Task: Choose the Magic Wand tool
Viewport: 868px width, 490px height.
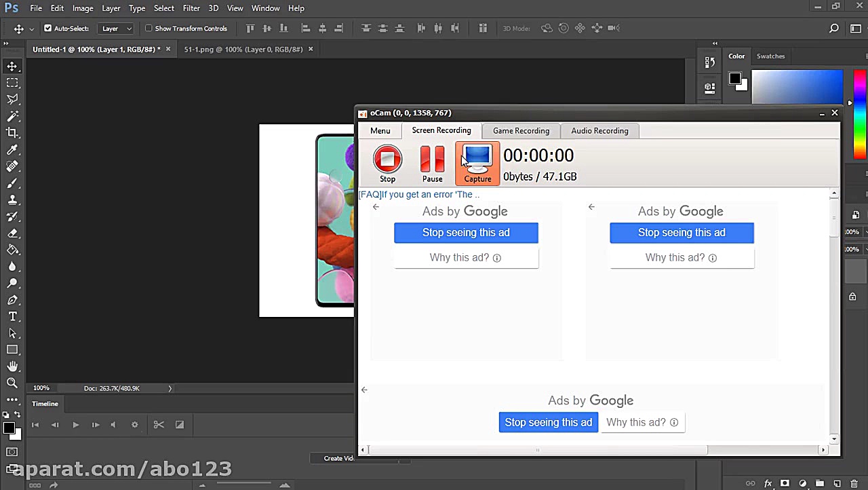Action: coord(12,117)
